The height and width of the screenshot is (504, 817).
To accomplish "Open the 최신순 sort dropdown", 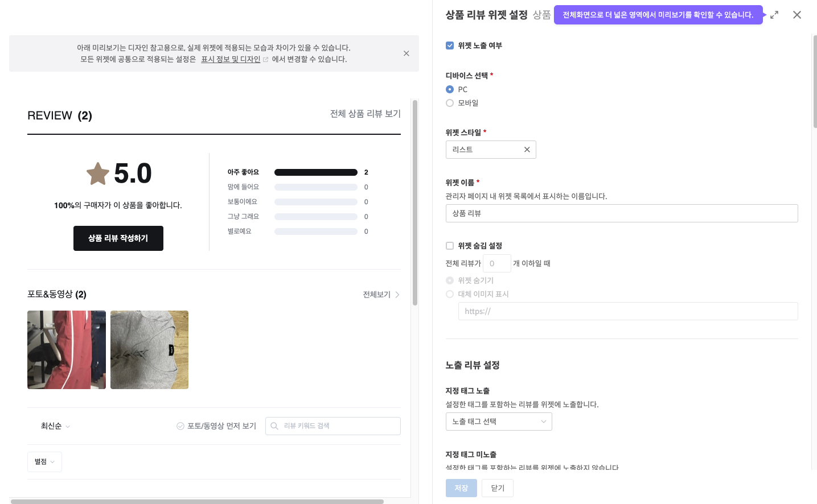I will point(55,426).
